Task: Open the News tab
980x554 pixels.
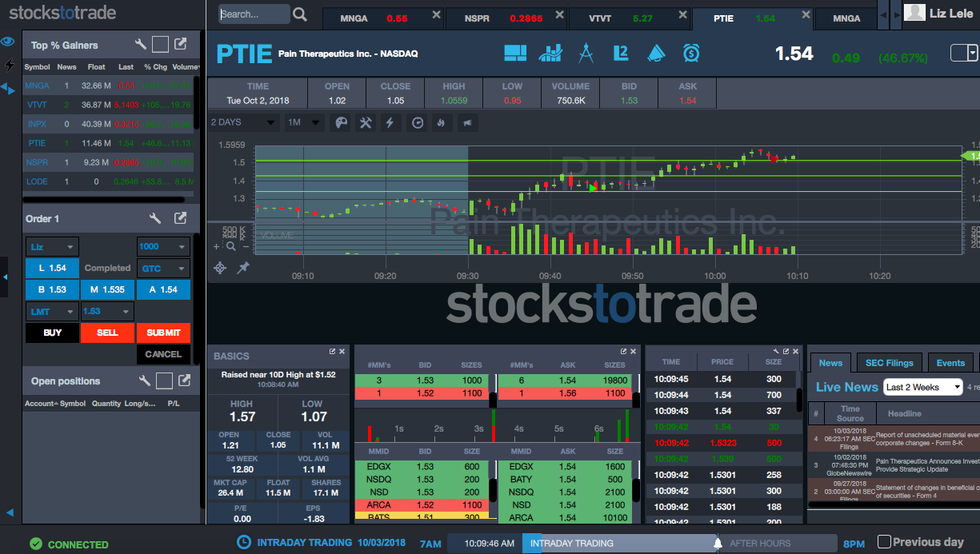Action: 830,362
